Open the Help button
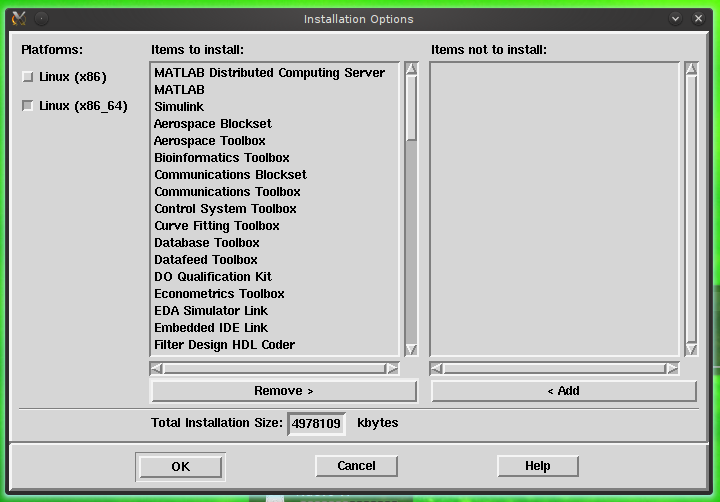This screenshot has width=720, height=502. pos(538,466)
